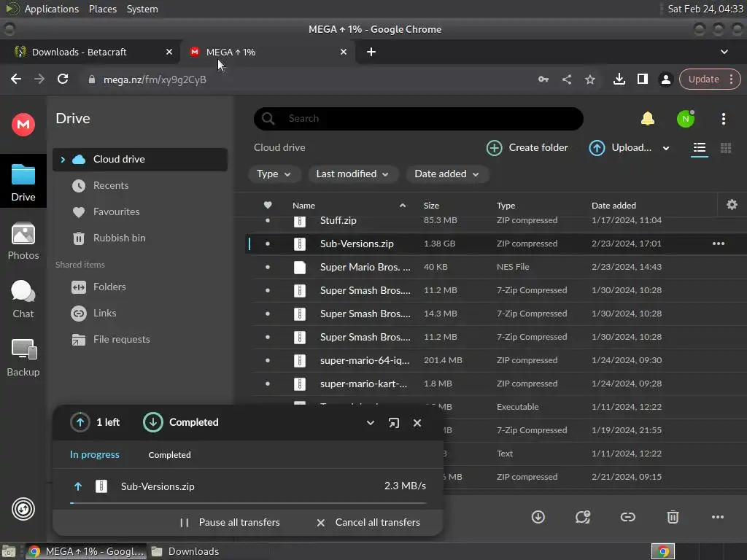Expand the Cloud drive tree arrow
The image size is (747, 560).
[63, 160]
